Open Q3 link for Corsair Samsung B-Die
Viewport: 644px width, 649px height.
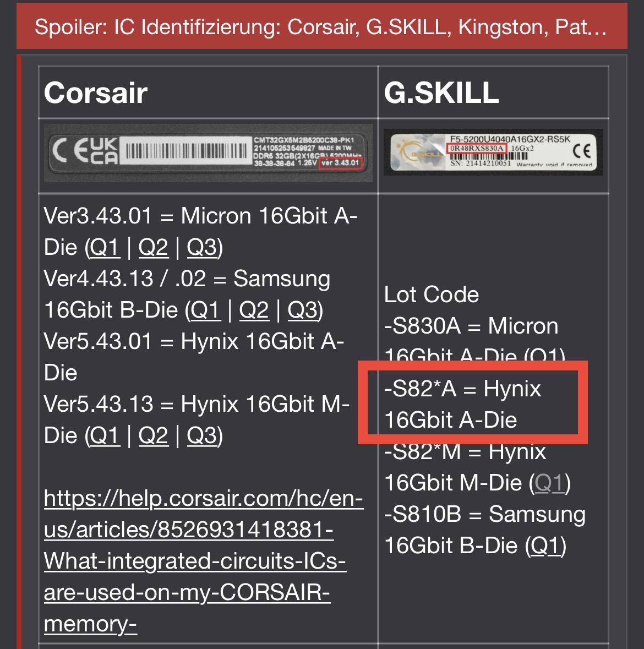pyautogui.click(x=303, y=310)
